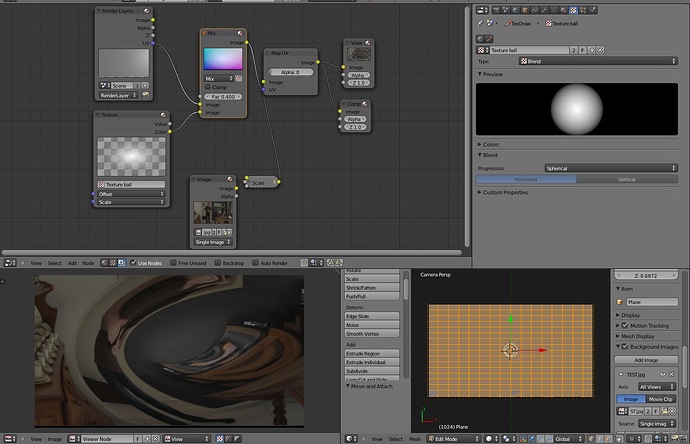The width and height of the screenshot is (690, 444).
Task: Click the Movie Clip source button
Action: tap(661, 399)
